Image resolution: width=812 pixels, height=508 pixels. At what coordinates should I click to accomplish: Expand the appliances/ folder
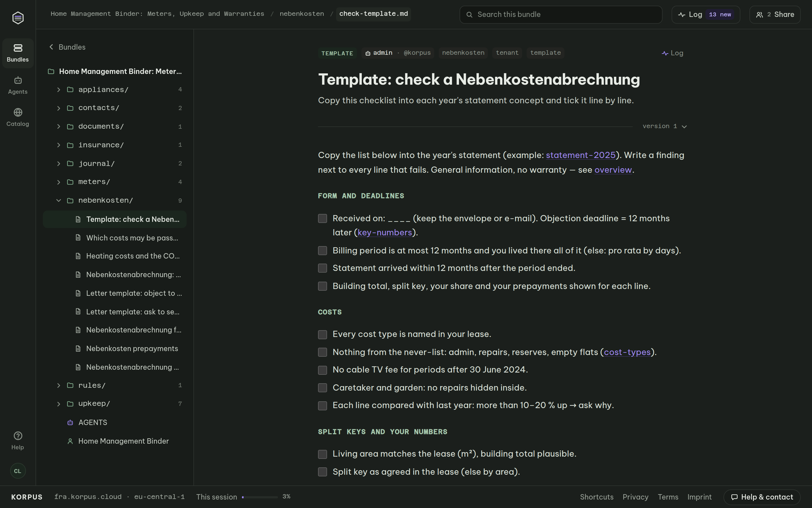click(x=59, y=90)
